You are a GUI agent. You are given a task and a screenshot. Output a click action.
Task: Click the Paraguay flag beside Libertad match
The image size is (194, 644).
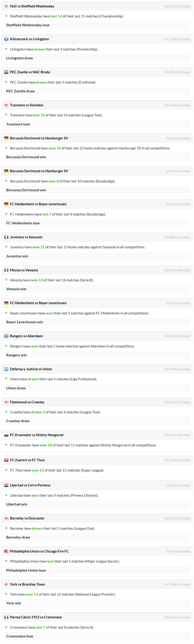click(6, 485)
